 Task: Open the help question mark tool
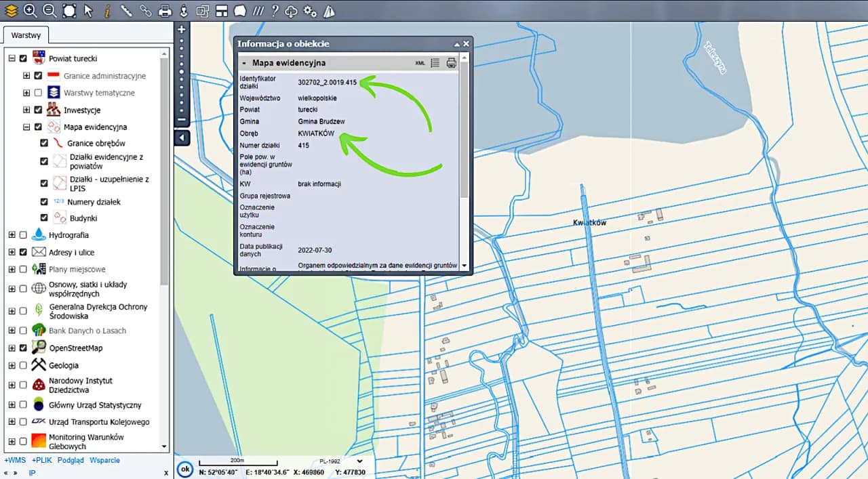coord(274,11)
